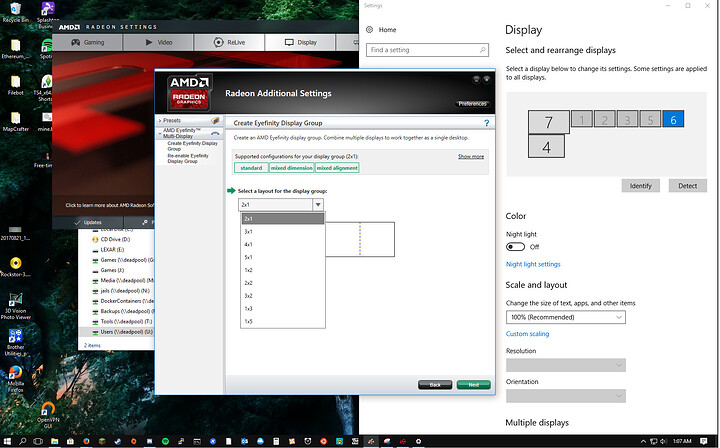Select the 2x1 layout option
The image size is (720, 448).
point(283,218)
